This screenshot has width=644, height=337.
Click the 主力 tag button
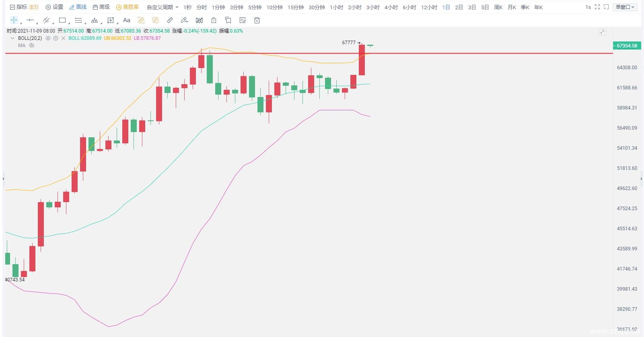[34, 7]
